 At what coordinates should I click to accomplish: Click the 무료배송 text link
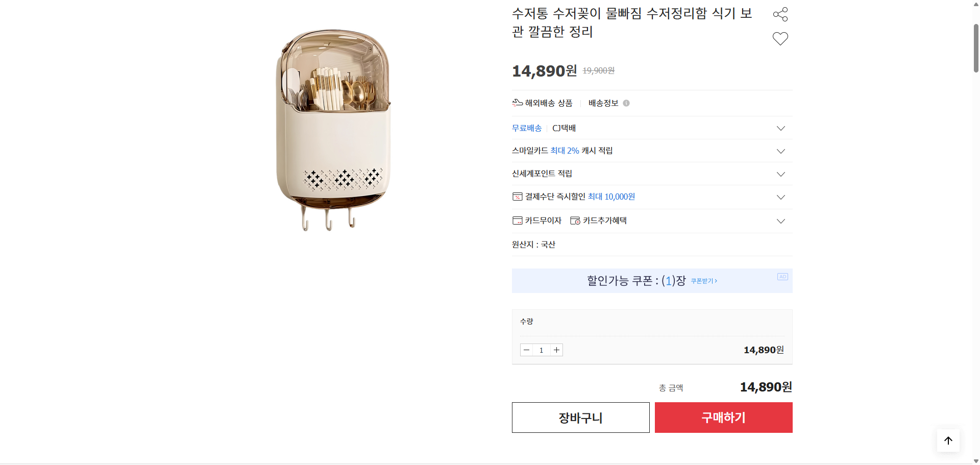point(527,128)
